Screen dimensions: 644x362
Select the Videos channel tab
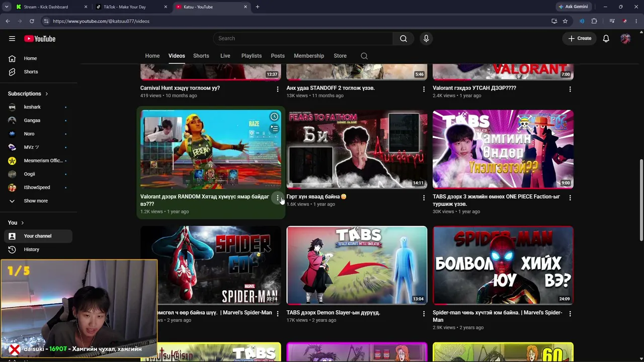coord(177,56)
